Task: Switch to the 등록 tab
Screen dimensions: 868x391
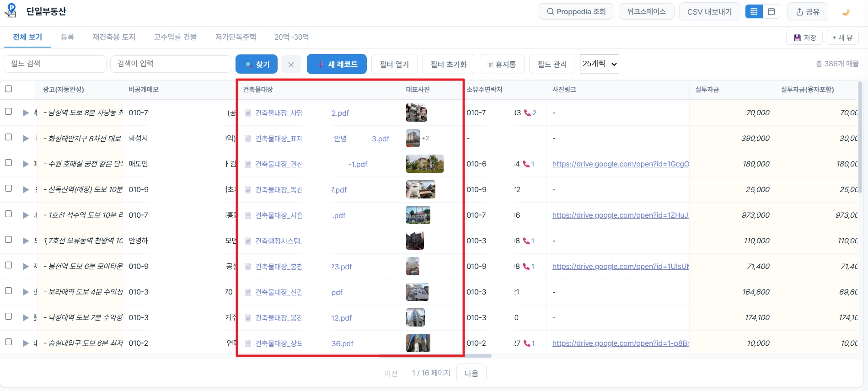Action: click(67, 37)
